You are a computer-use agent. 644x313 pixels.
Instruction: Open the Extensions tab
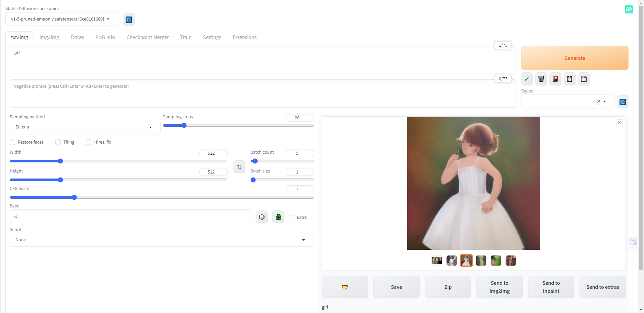point(244,37)
